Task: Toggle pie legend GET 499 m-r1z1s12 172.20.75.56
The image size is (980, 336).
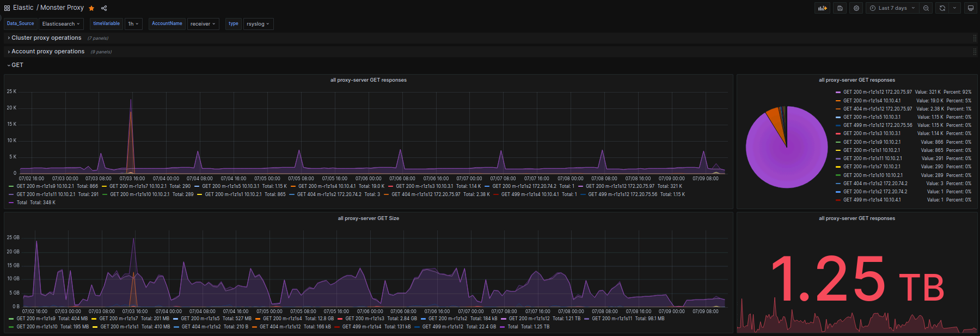Action: [878, 125]
